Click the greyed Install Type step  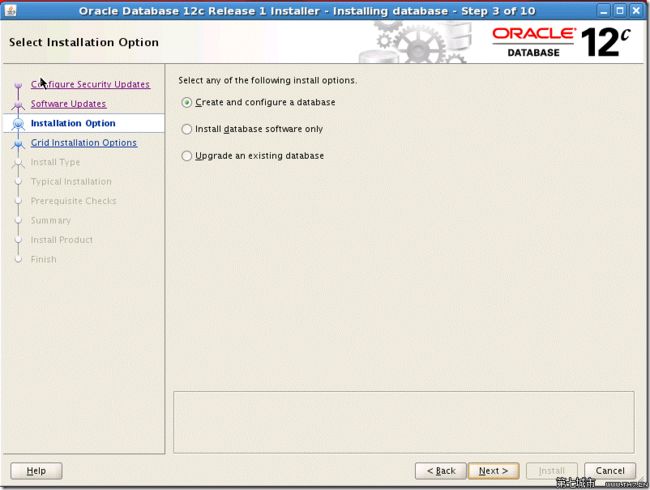[55, 162]
